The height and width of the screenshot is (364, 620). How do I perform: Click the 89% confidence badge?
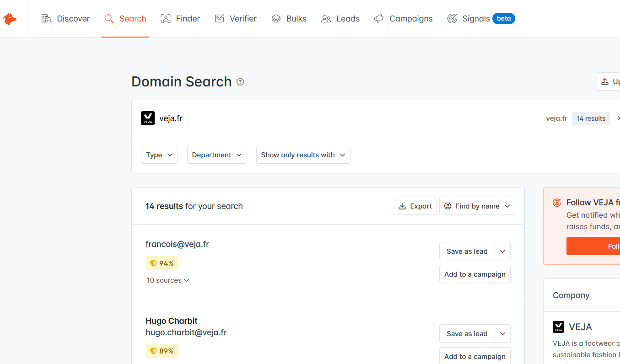pyautogui.click(x=162, y=351)
